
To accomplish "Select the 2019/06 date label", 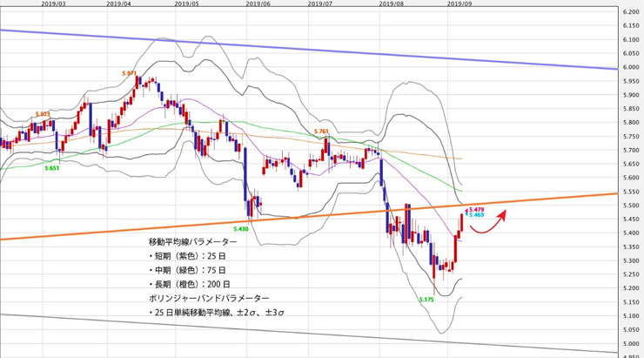I will click(x=258, y=3).
